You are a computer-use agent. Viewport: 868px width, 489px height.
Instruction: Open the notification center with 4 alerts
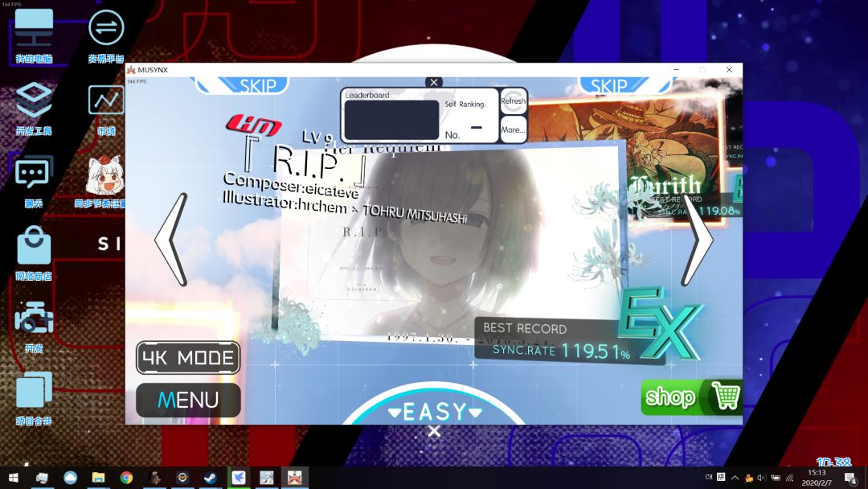tap(851, 478)
